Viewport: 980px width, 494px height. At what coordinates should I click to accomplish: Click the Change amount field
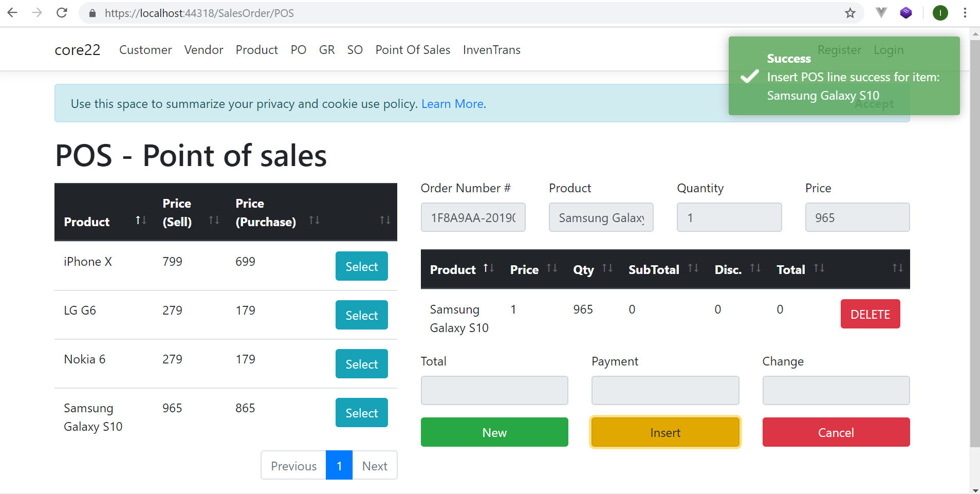[836, 391]
